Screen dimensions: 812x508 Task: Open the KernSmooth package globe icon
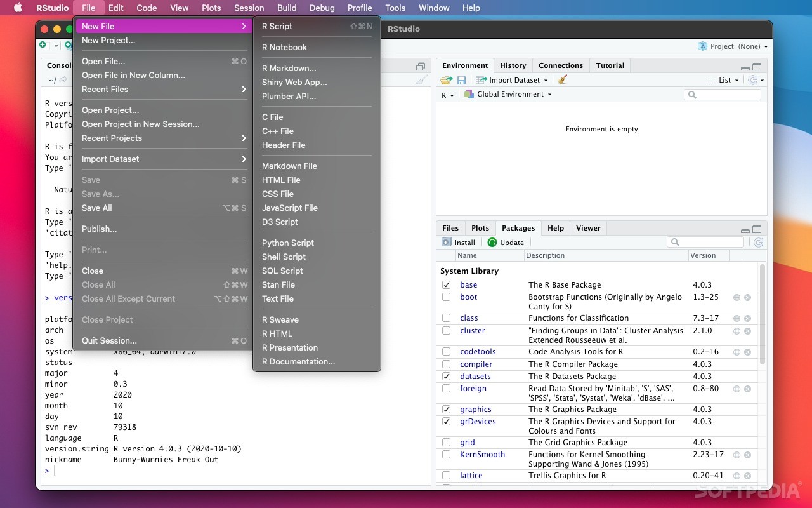tap(737, 455)
